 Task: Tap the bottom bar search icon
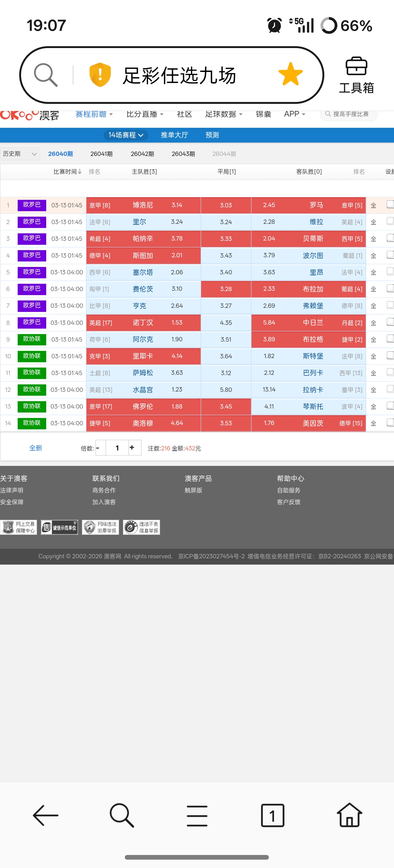121,815
